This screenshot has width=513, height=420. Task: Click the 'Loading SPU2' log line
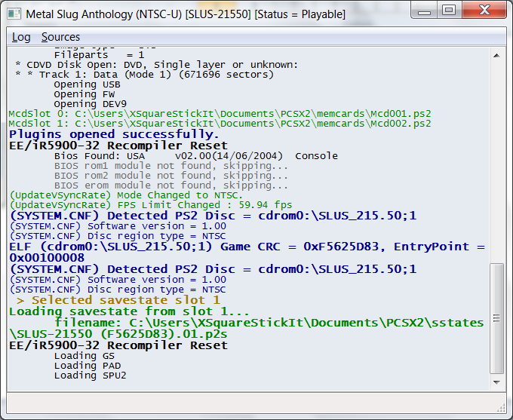coord(90,376)
